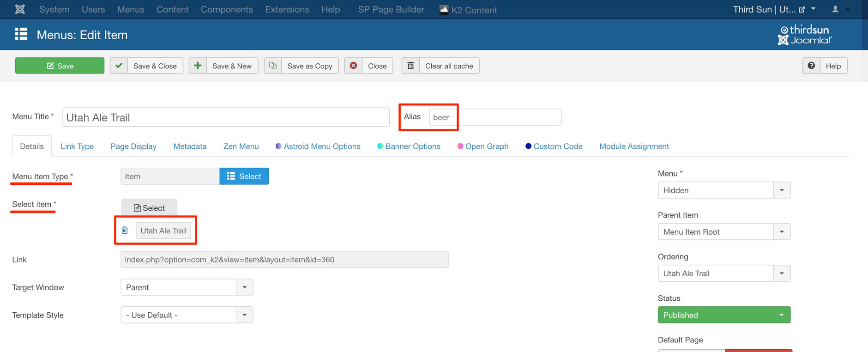Click the Joomla logo icon in the top bar
The image size is (868, 352).
click(x=20, y=9)
